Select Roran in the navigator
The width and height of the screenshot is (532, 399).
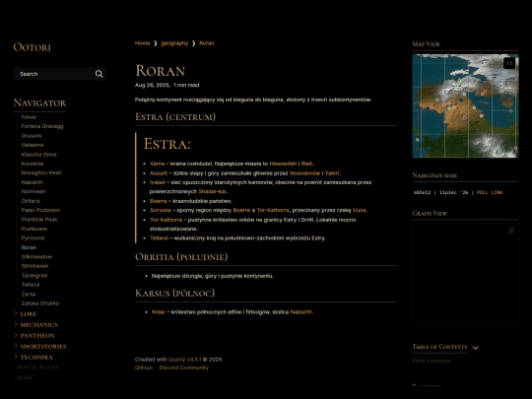[x=29, y=247]
